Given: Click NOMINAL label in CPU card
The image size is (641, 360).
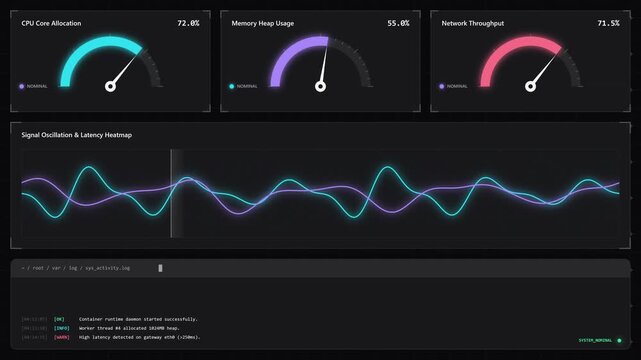Looking at the screenshot, I should [x=37, y=86].
